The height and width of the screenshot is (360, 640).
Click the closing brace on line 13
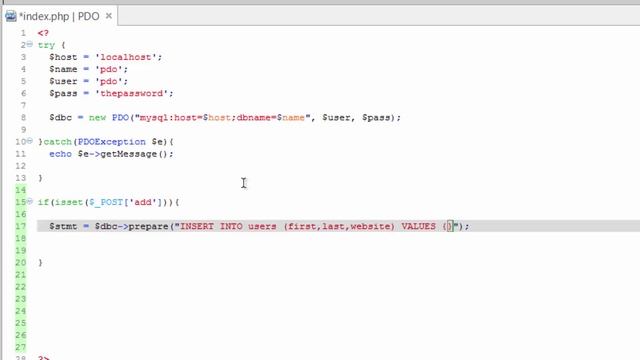[40, 178]
